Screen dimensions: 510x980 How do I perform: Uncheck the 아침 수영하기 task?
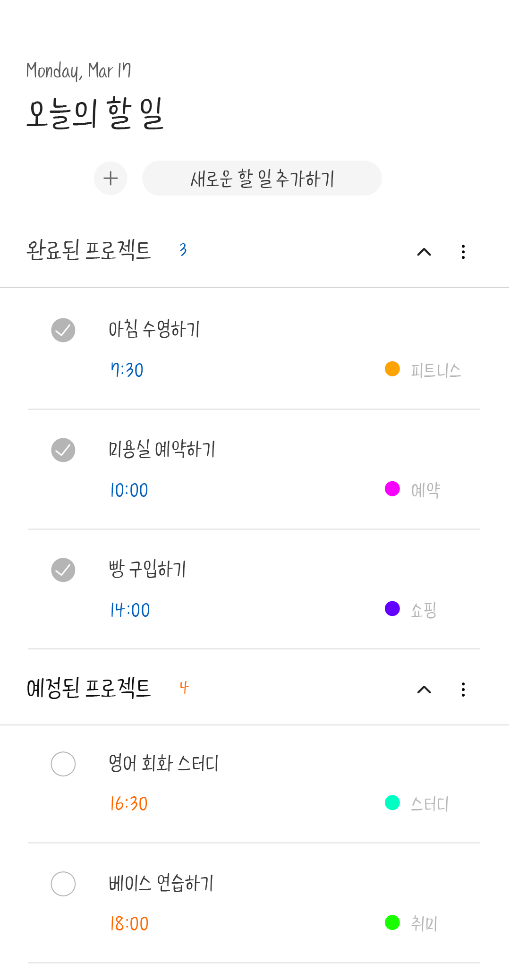[63, 330]
